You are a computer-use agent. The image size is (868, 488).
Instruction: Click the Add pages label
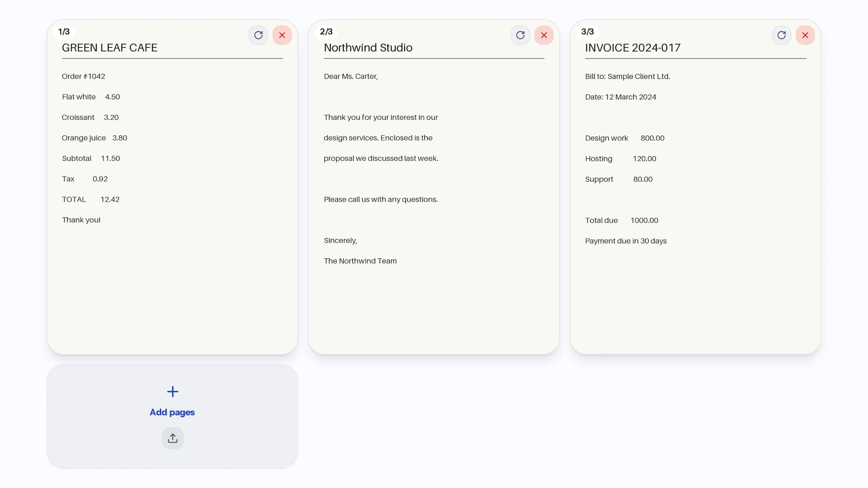pos(172,412)
